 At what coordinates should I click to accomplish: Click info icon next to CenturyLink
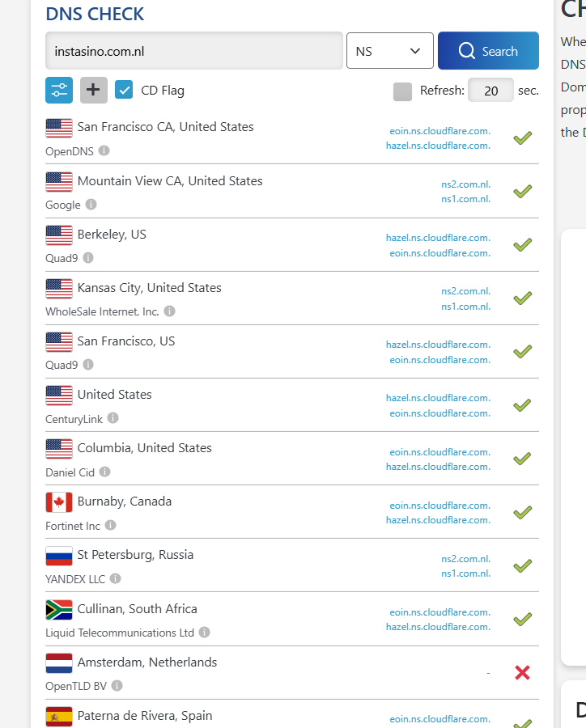pyautogui.click(x=113, y=418)
